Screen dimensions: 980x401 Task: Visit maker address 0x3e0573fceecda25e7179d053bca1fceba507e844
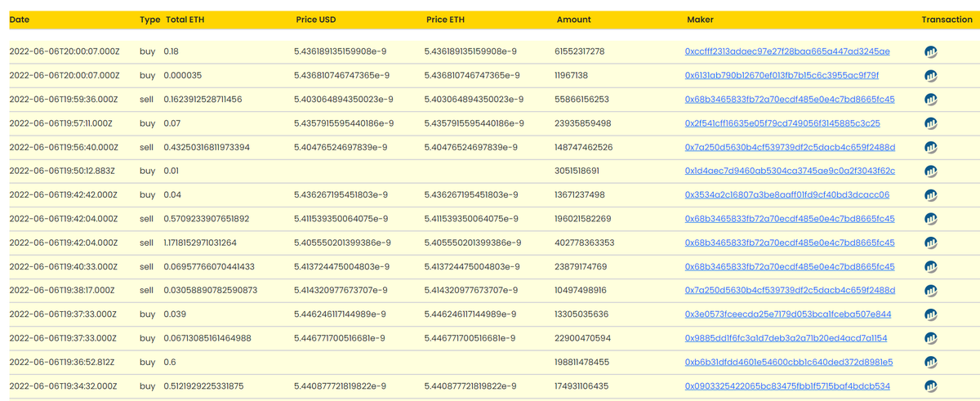pyautogui.click(x=788, y=314)
